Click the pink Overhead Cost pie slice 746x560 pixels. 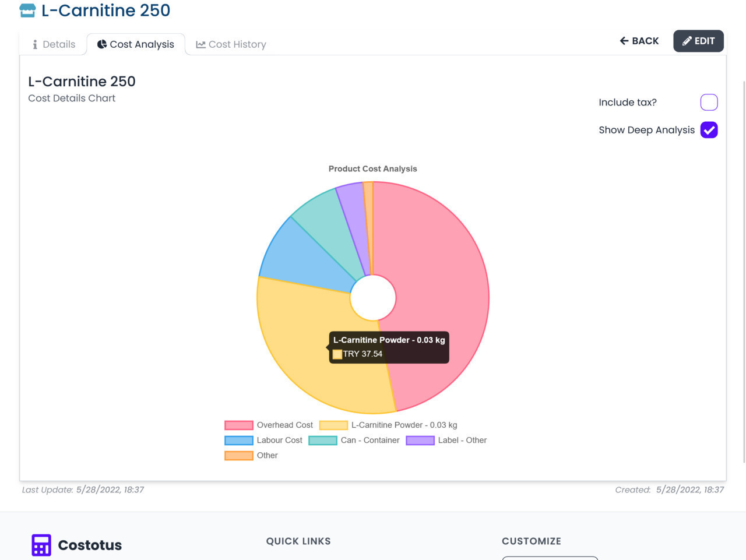click(437, 280)
